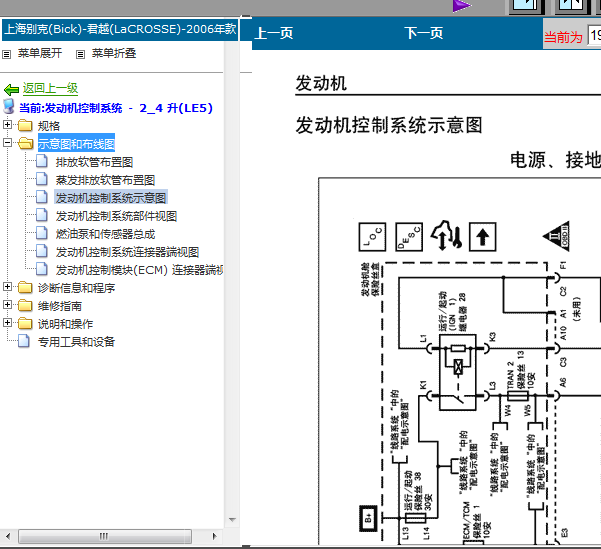Screen dimensions: 601x549
Task: Open 燃油泵和传感器总成 document
Action: (105, 234)
